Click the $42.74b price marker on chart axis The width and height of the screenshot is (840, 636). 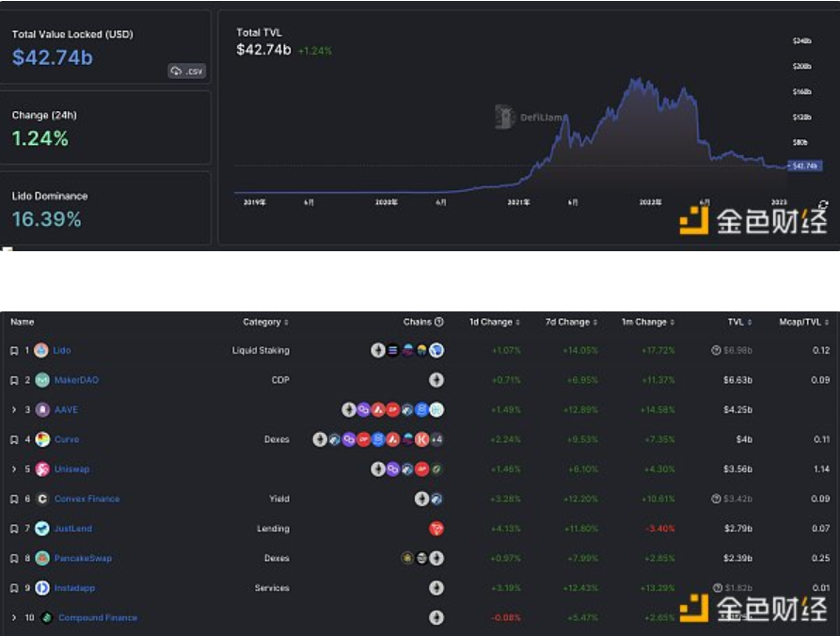(804, 167)
